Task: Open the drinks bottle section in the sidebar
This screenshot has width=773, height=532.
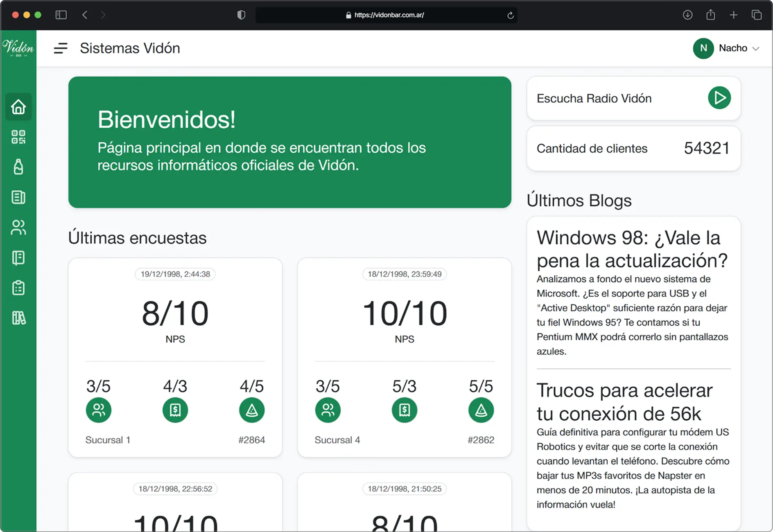Action: click(18, 167)
